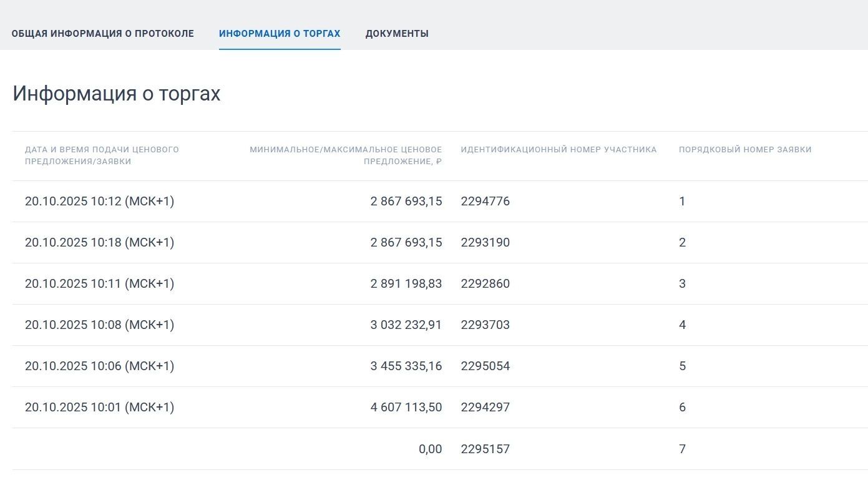Click the Минимальное/максимальное ценовое предложение column header
Screen dimensions: 868x490
pos(346,155)
